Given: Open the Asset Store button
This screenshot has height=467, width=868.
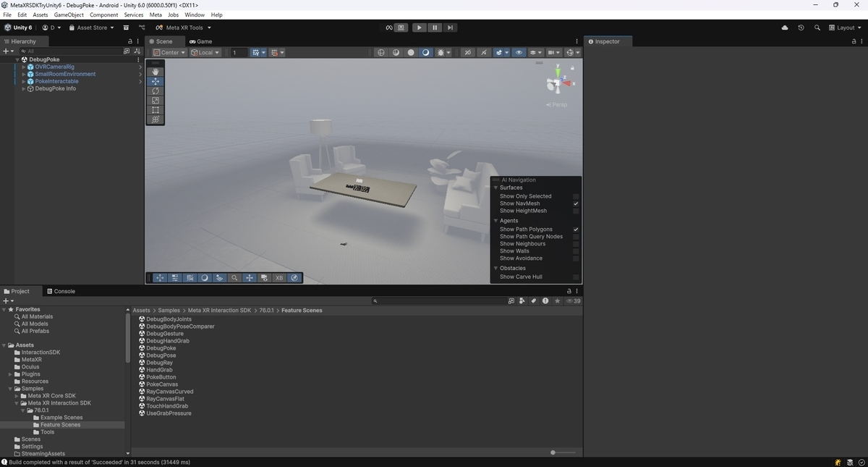Looking at the screenshot, I should [91, 28].
